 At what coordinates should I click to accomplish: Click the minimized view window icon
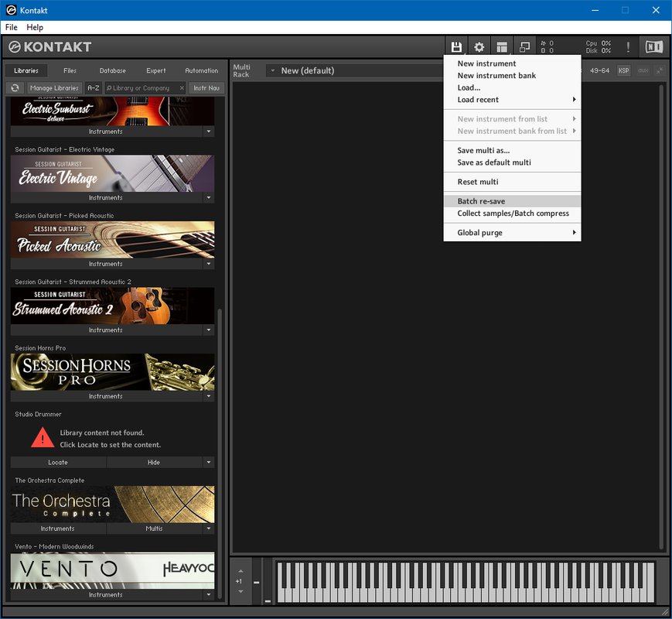click(x=524, y=46)
